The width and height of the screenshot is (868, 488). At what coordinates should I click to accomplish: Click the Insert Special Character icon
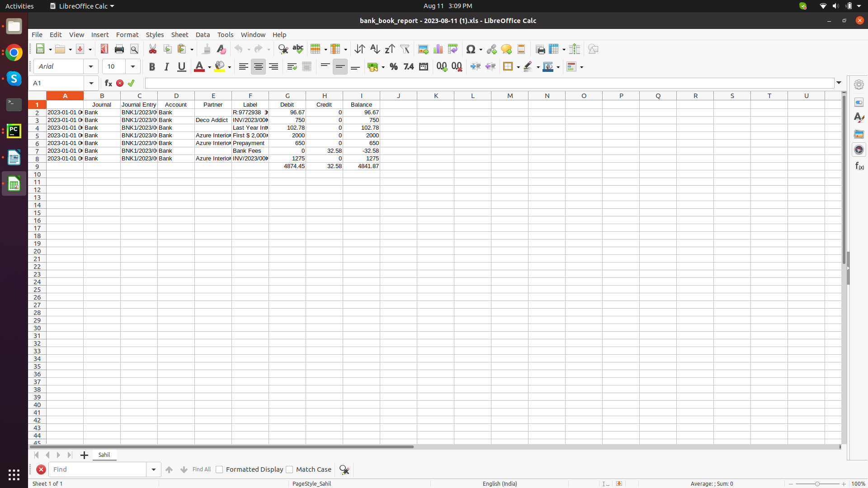(x=471, y=49)
